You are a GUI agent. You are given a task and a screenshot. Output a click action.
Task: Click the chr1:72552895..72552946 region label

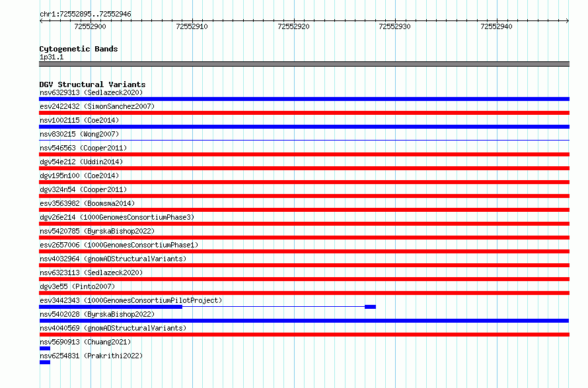tap(85, 14)
